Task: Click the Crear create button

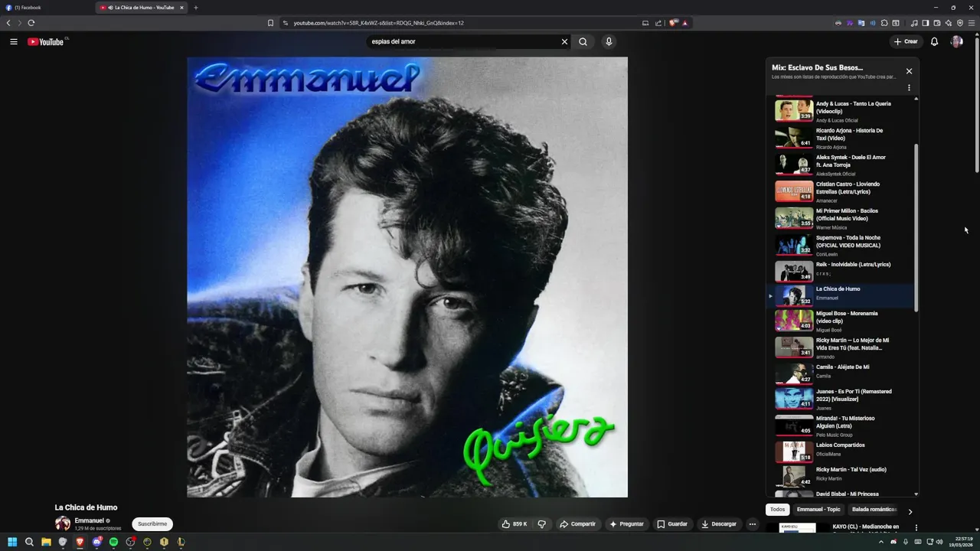Action: pyautogui.click(x=905, y=42)
